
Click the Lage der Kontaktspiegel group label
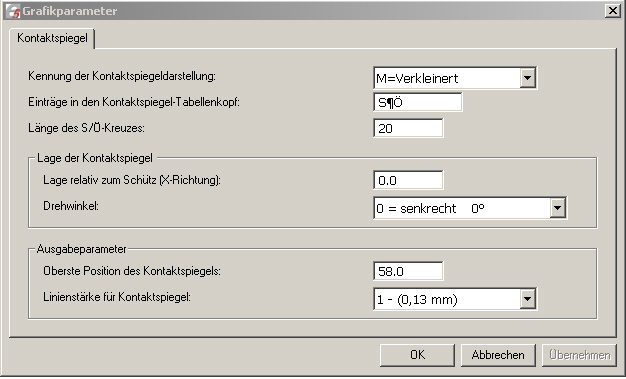click(95, 158)
